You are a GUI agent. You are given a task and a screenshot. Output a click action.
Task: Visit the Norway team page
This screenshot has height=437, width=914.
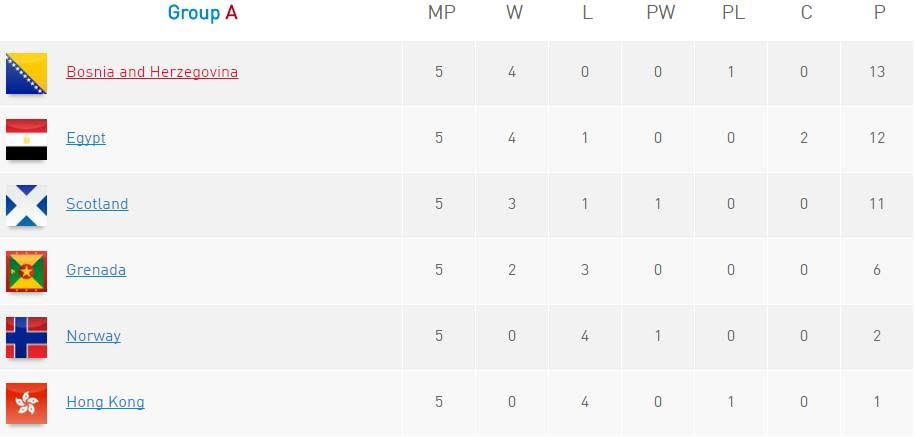pyautogui.click(x=93, y=336)
